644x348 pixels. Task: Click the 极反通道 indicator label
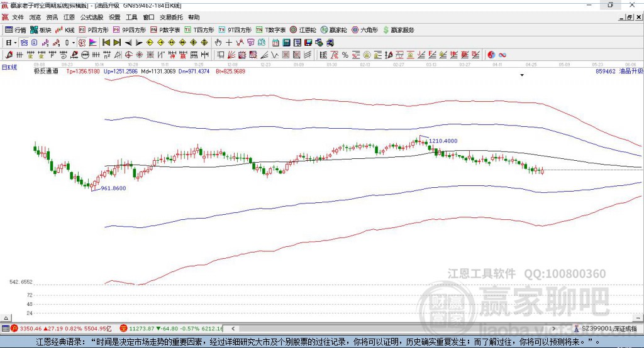click(46, 72)
